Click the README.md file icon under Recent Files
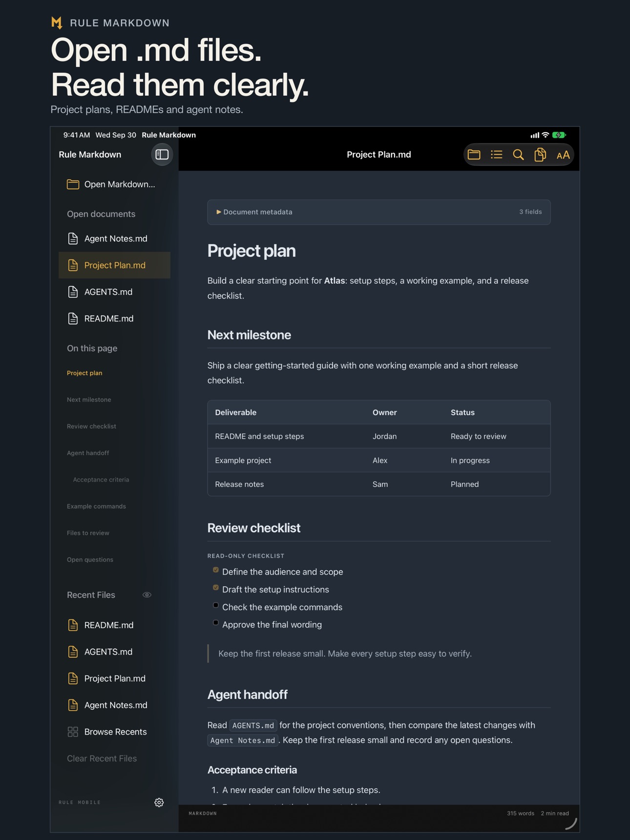The image size is (630, 840). click(73, 625)
